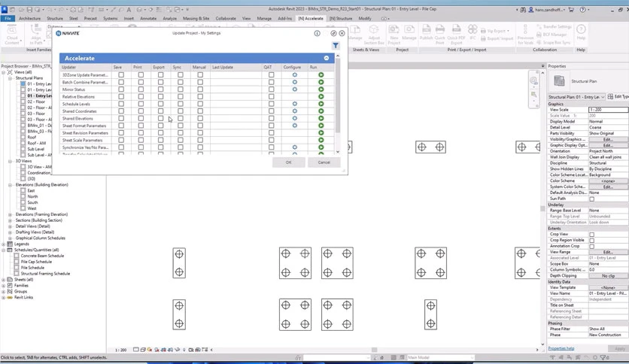
Task: Tick QAT checkbox for Shared Coordinates
Action: [271, 111]
